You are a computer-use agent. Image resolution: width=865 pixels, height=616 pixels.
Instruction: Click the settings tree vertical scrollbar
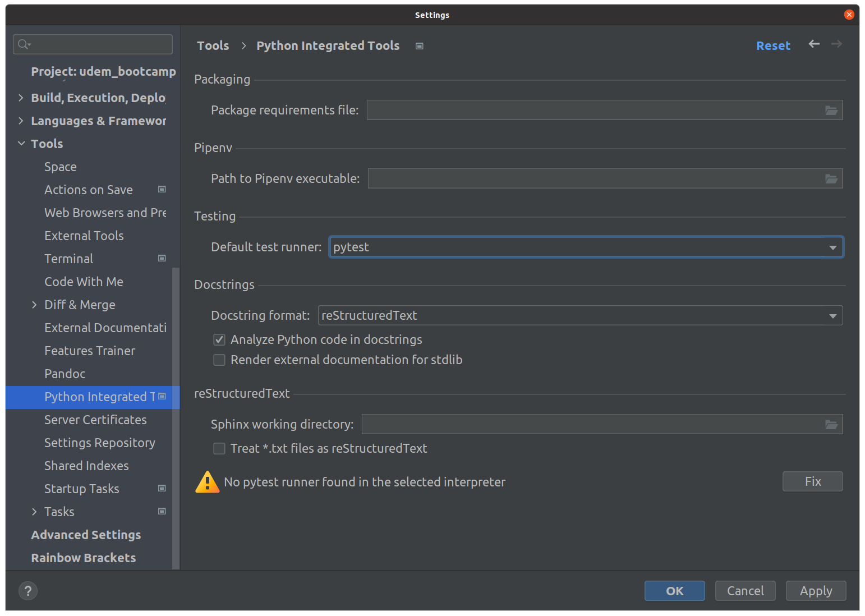[x=176, y=418]
